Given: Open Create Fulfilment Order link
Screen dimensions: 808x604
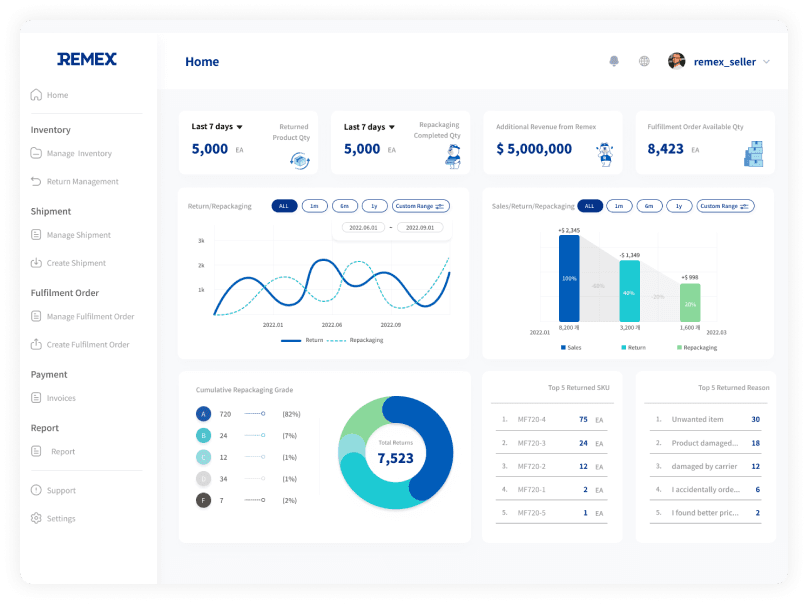Looking at the screenshot, I should pos(88,344).
